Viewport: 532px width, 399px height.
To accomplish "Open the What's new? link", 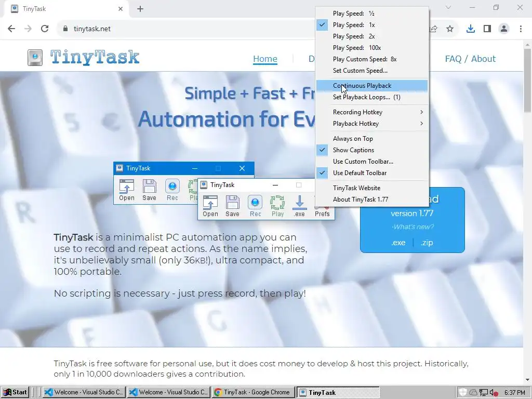I will click(413, 227).
